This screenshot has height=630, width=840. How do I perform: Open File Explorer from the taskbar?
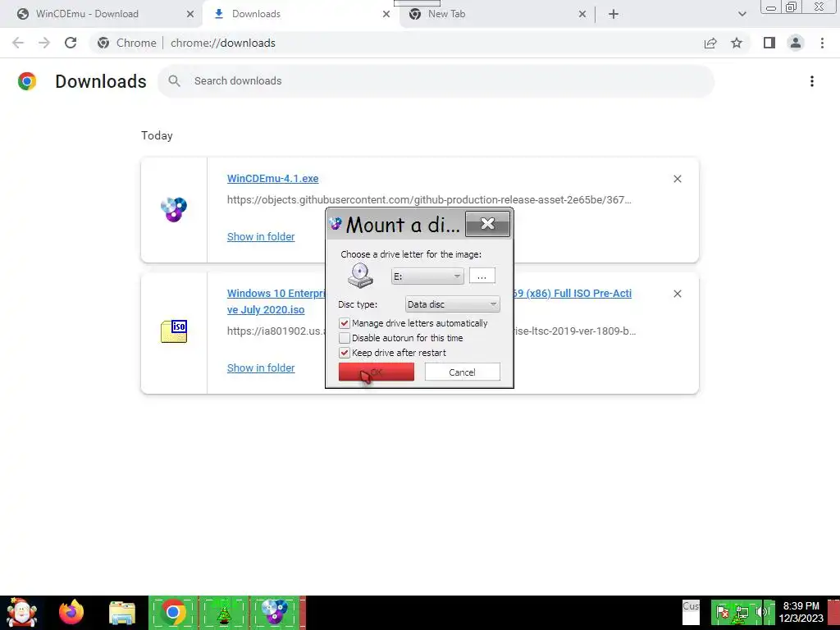pyautogui.click(x=122, y=613)
